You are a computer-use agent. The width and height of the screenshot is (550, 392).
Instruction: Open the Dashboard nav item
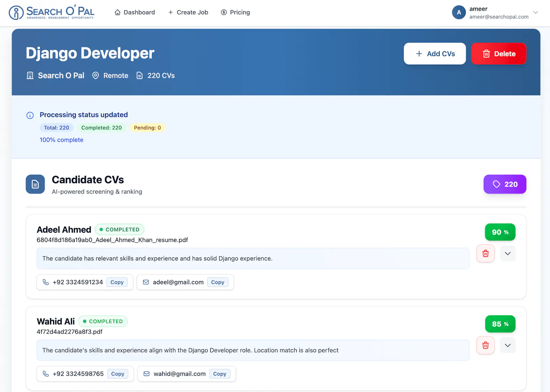click(x=135, y=12)
